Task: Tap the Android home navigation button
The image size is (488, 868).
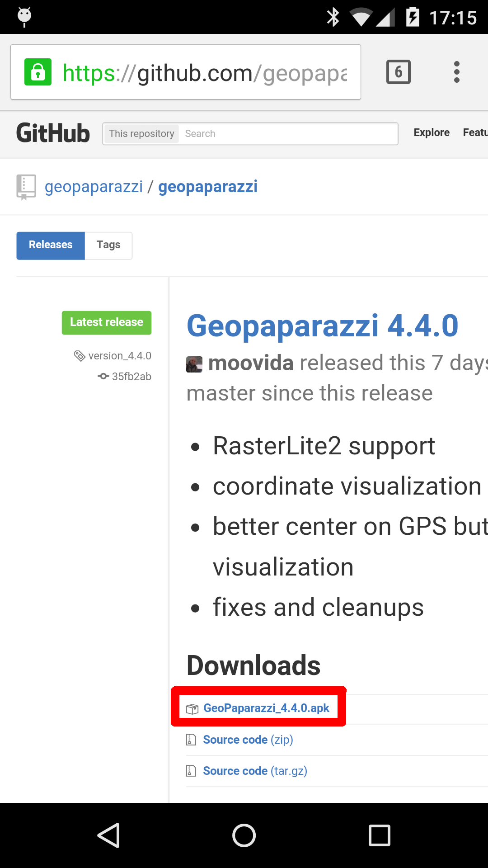Action: click(244, 835)
